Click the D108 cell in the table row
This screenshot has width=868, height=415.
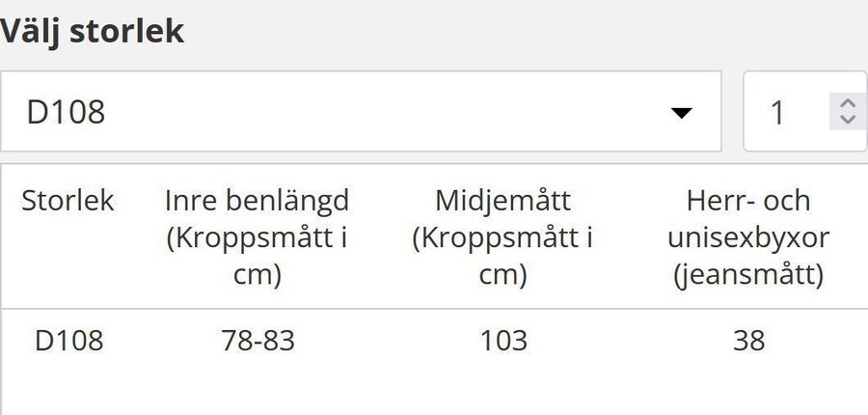(68, 341)
